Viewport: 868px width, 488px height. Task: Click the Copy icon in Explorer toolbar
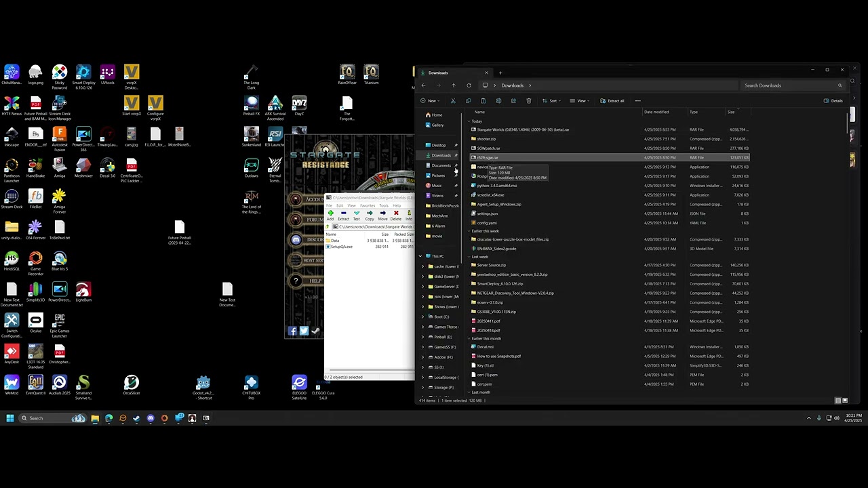468,101
